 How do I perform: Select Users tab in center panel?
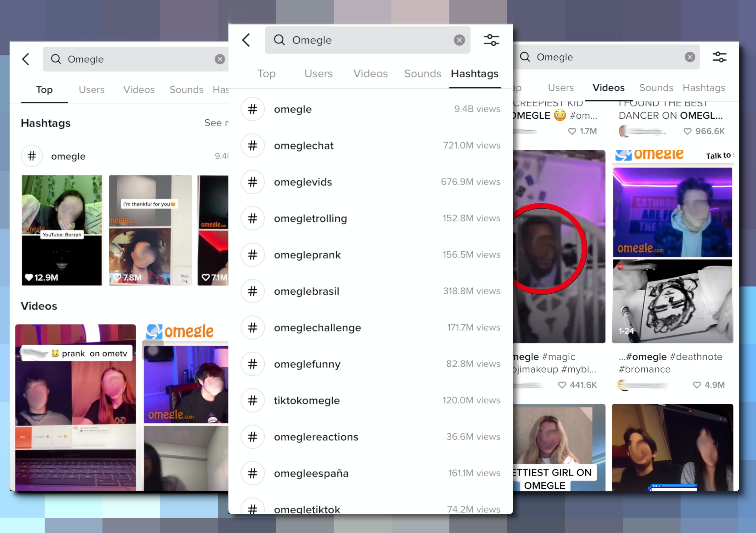tap(318, 74)
